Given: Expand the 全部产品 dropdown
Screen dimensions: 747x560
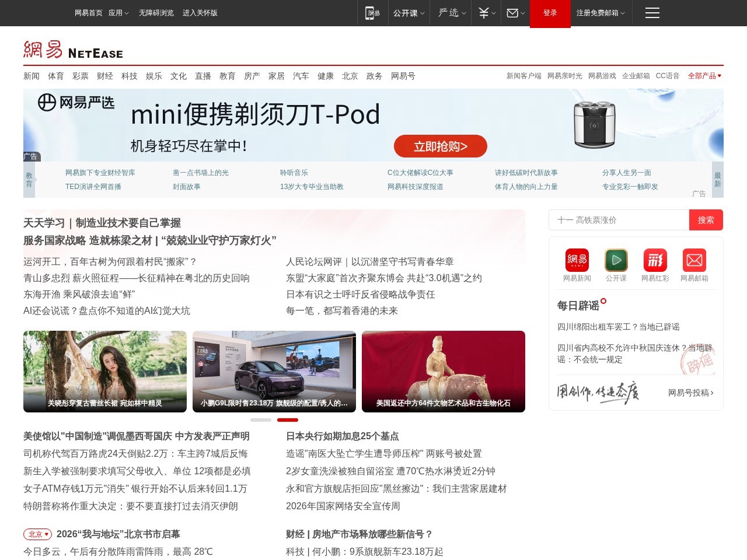Looking at the screenshot, I should pos(704,76).
